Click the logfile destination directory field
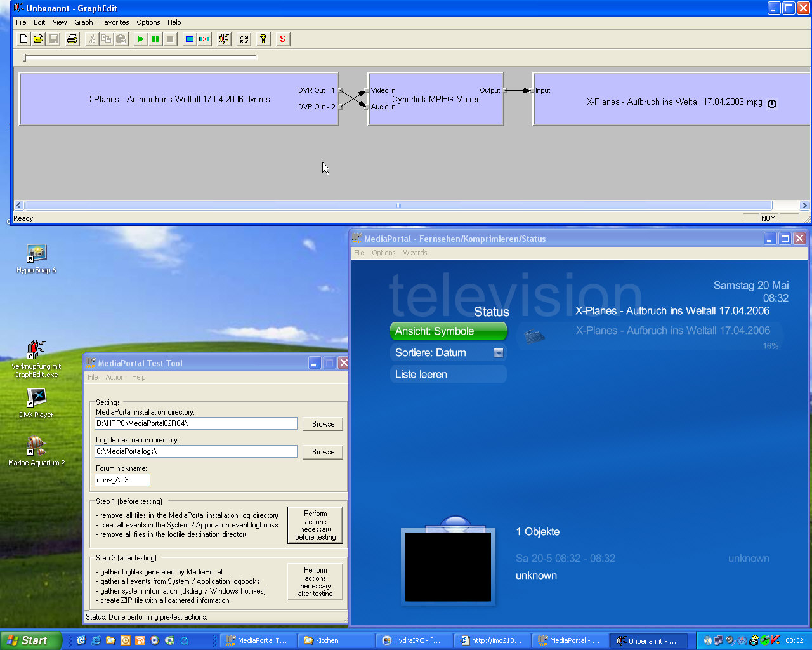This screenshot has height=650, width=812. [196, 451]
